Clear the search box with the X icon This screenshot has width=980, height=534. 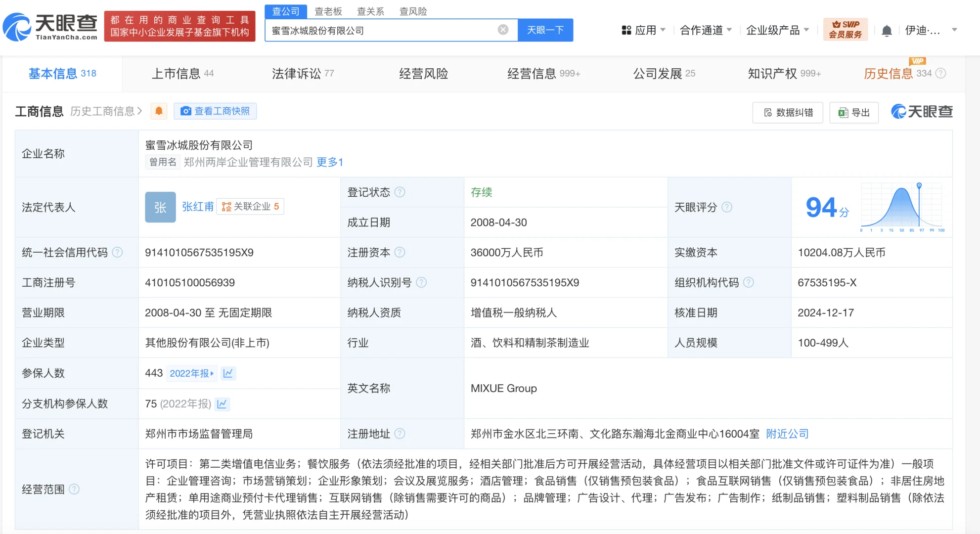503,30
